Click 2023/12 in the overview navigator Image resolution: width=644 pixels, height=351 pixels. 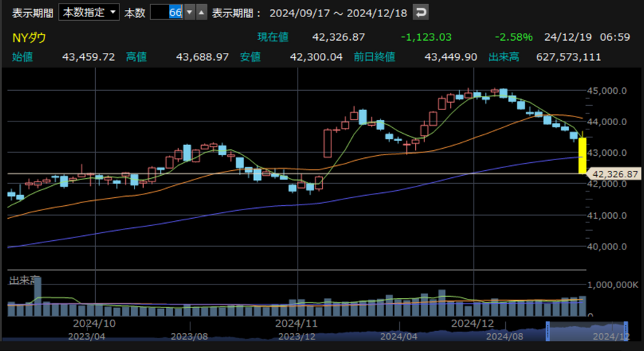coord(296,337)
